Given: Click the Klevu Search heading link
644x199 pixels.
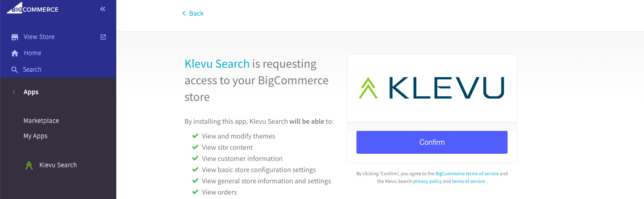Looking at the screenshot, I should tap(217, 64).
